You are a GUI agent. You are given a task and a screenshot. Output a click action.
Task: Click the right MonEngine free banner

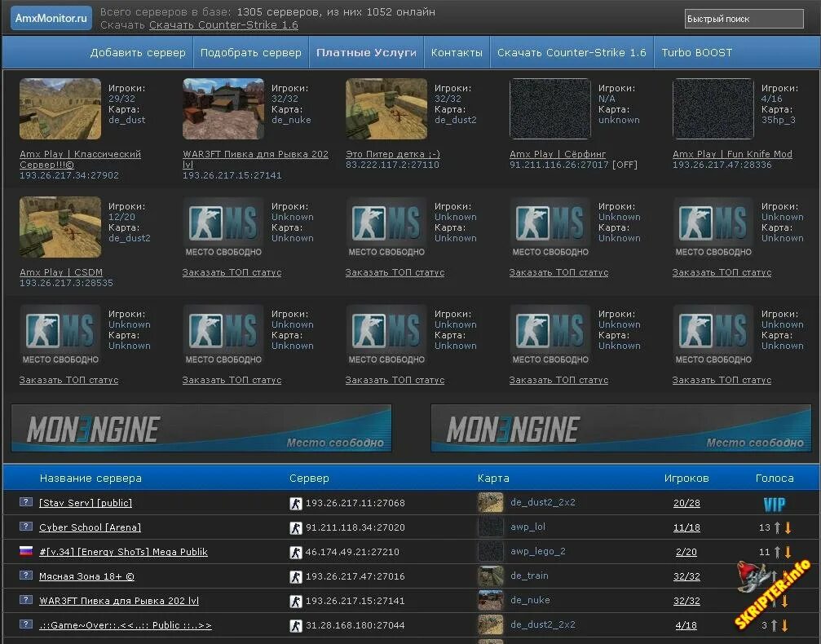(621, 428)
